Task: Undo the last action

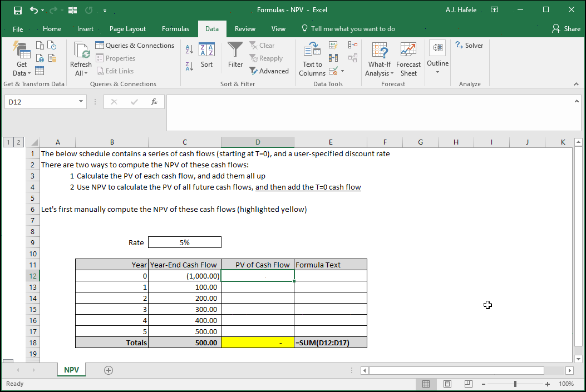Action: [33, 10]
